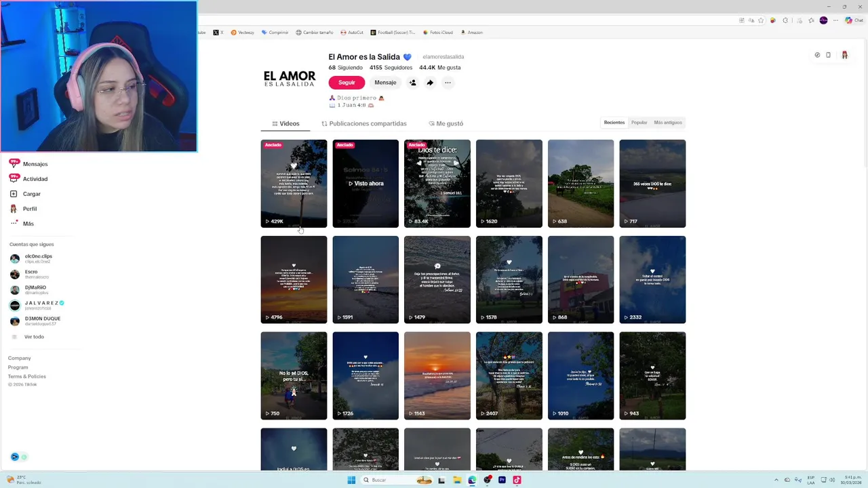Open JALVAREZ followed account
This screenshot has height=488, width=868.
tap(37, 305)
